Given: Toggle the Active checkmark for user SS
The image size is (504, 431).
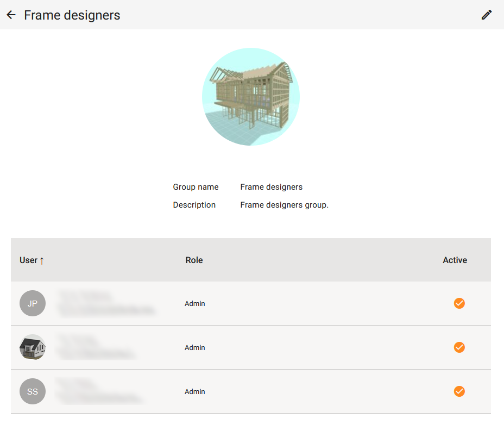Looking at the screenshot, I should pos(459,391).
